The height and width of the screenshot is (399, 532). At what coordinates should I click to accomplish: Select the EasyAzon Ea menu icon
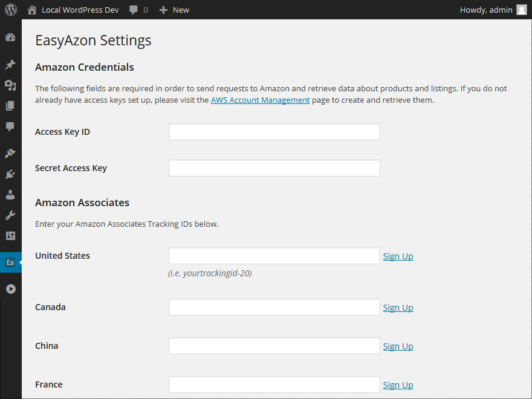click(x=10, y=262)
